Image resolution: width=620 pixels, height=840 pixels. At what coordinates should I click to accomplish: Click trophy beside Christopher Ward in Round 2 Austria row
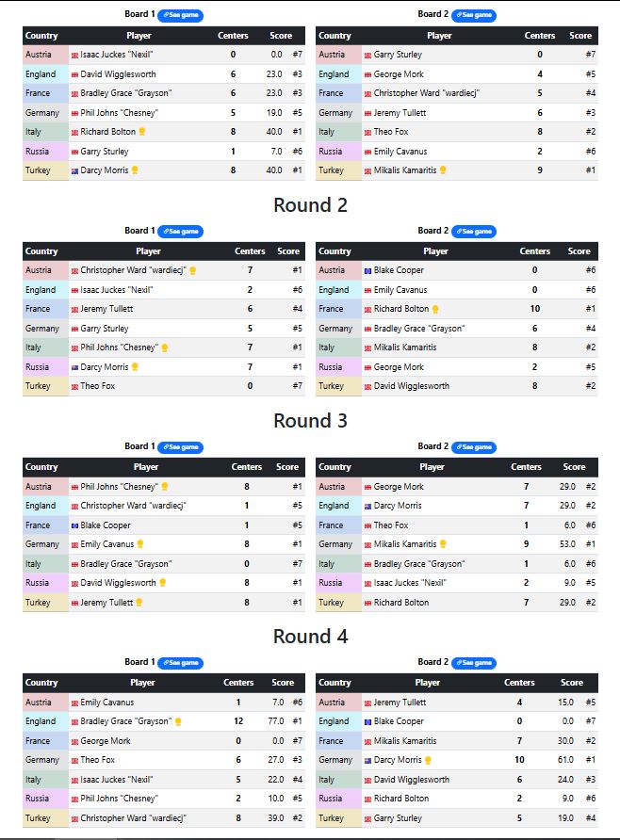[192, 271]
